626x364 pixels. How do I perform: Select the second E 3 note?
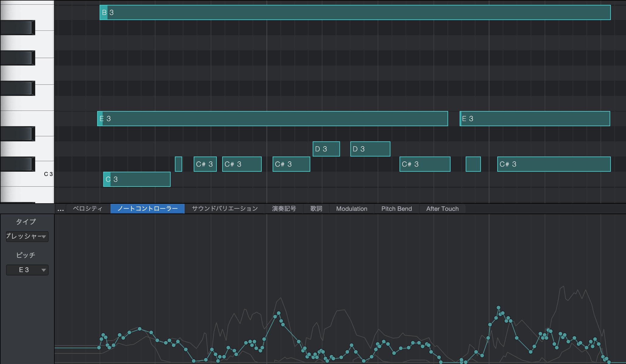(535, 119)
